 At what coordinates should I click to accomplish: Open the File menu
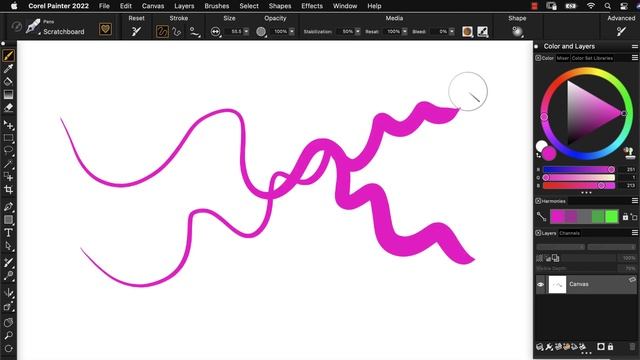click(x=104, y=6)
